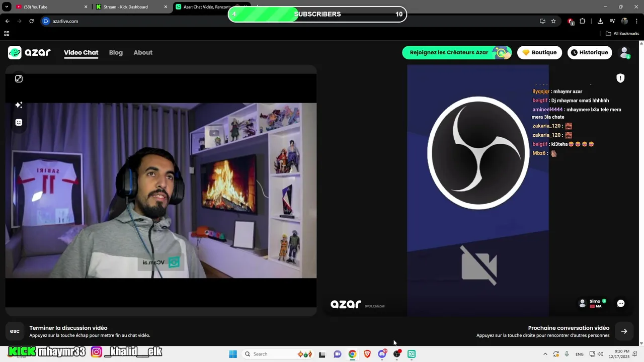
Task: Expand the local video to fullscreen
Action: pyautogui.click(x=19, y=79)
